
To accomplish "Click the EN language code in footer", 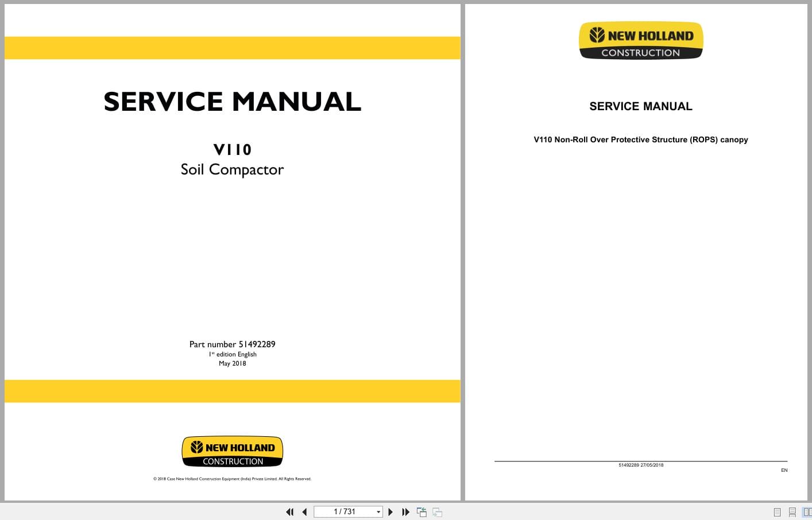I will point(784,470).
